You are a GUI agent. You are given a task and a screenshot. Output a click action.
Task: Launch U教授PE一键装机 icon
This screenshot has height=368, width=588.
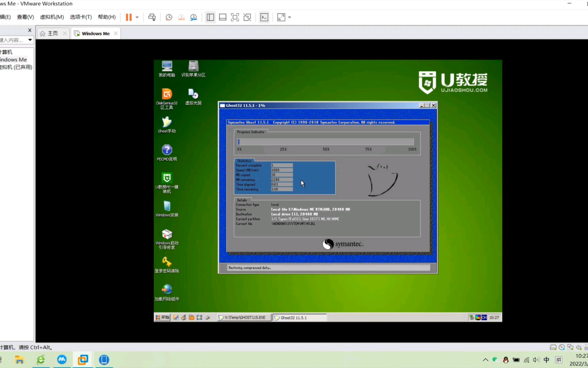(167, 183)
